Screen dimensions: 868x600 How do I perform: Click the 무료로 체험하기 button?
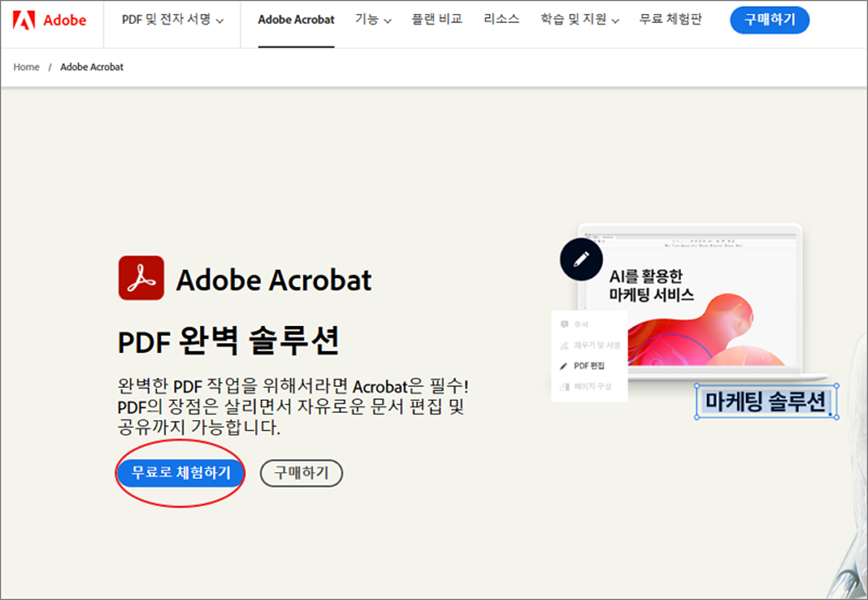[x=180, y=473]
